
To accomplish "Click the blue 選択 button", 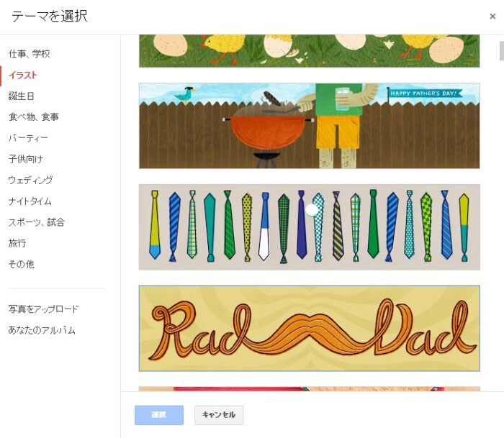I will tap(159, 415).
